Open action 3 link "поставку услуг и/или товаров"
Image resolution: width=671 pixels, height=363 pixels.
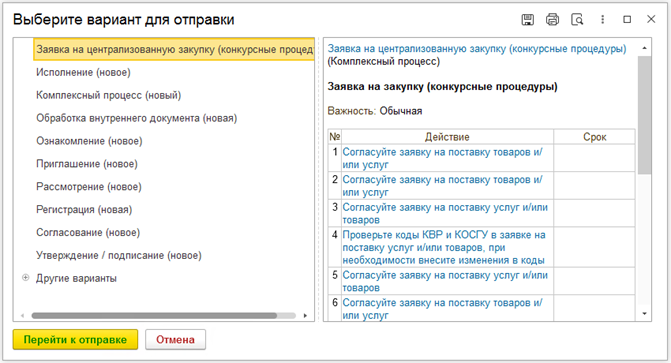445,213
